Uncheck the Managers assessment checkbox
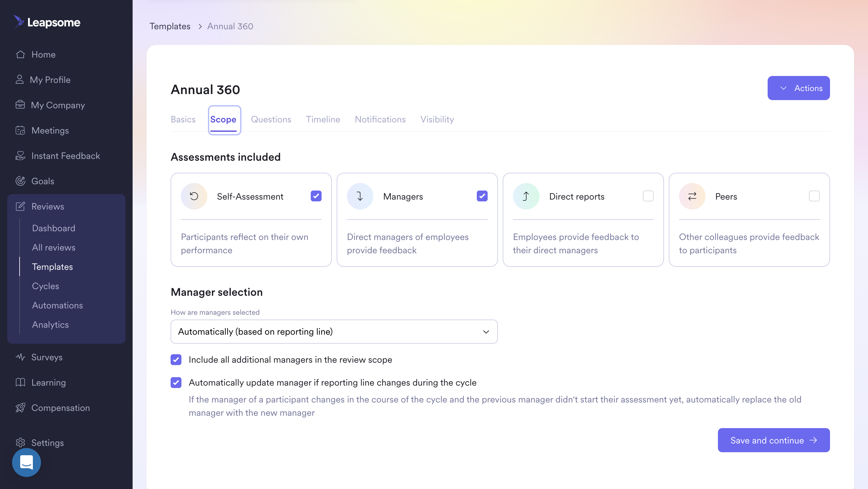 [482, 196]
